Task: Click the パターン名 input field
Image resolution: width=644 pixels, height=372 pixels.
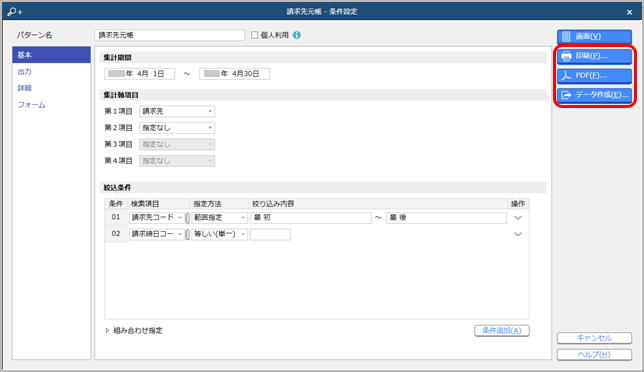Action: click(x=169, y=35)
